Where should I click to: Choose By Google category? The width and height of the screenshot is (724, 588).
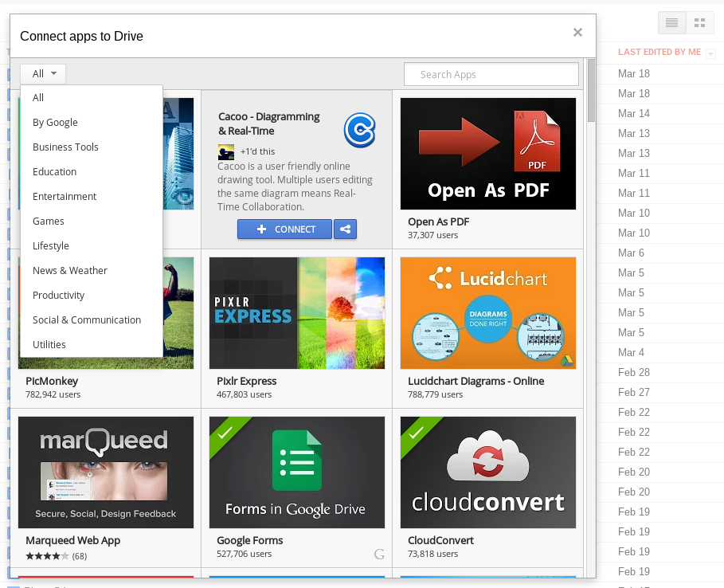[x=92, y=123]
